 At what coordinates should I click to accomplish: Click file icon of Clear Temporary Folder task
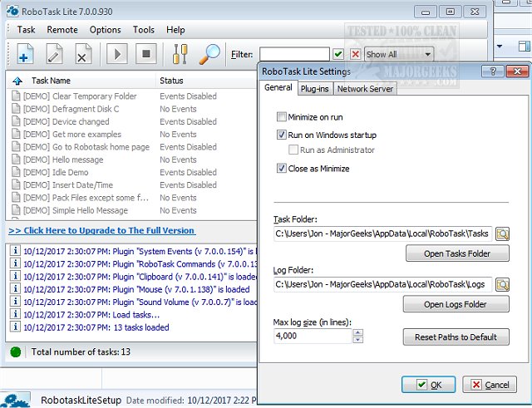[x=16, y=96]
